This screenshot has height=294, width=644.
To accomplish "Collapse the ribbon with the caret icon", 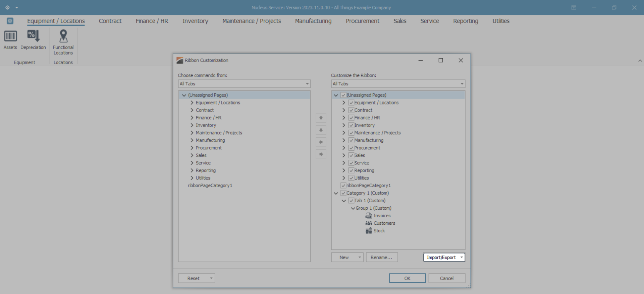I will click(640, 61).
